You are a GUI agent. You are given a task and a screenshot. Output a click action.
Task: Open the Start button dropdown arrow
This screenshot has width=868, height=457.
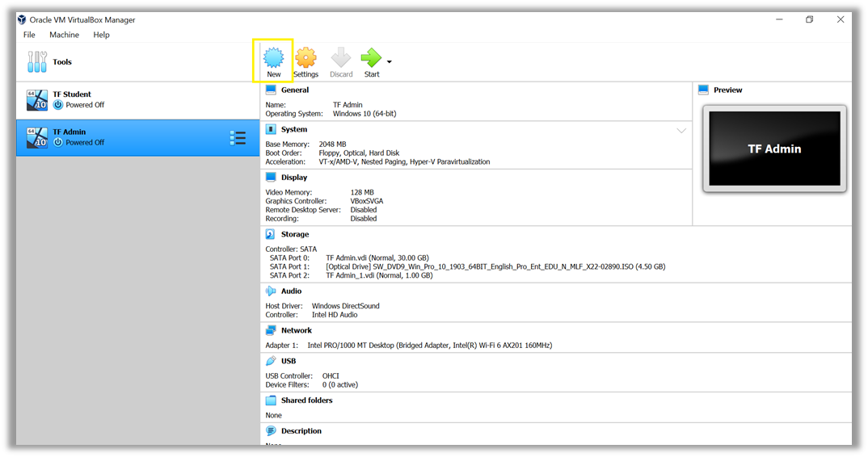pyautogui.click(x=390, y=62)
